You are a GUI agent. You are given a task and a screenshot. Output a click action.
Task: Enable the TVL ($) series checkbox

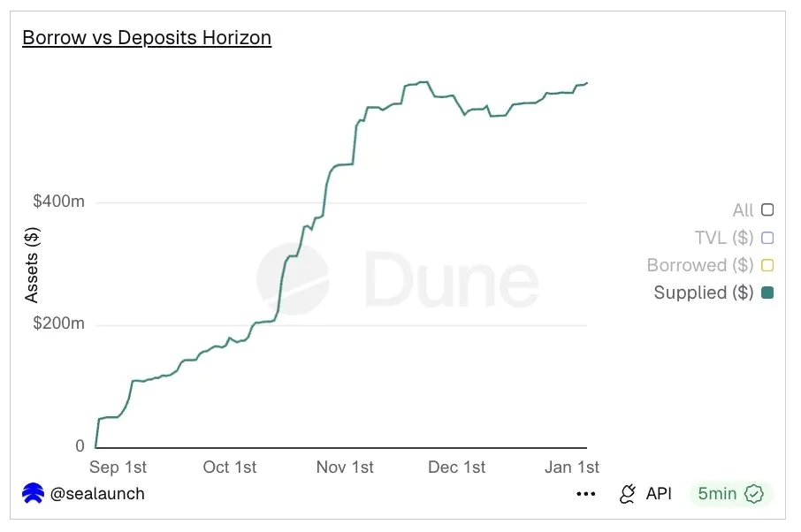pos(767,238)
